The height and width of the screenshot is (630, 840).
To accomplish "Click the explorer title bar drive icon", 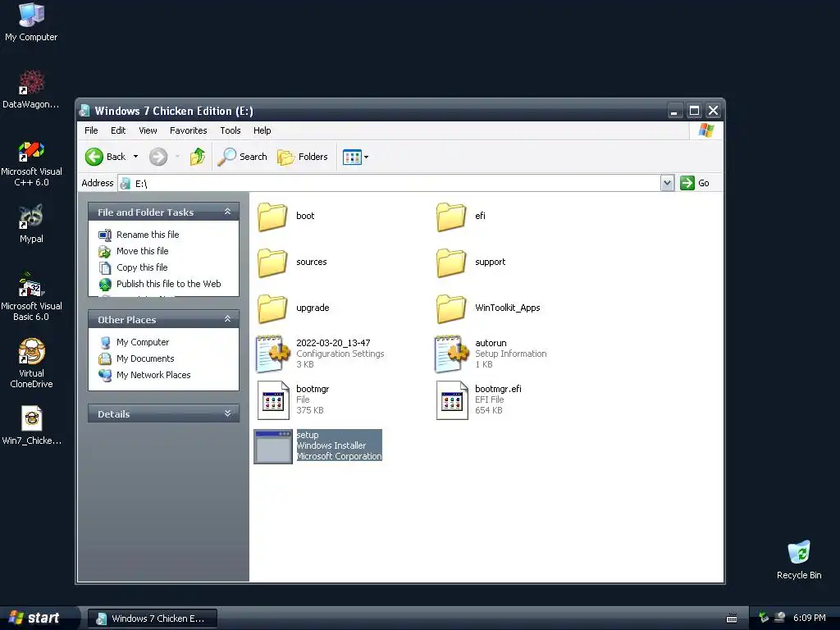I will pos(84,111).
